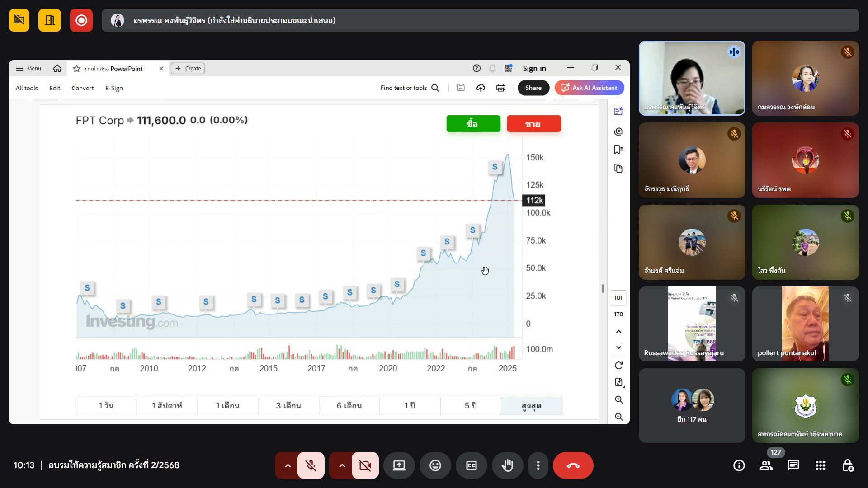Viewport: 868px width, 488px height.
Task: Zoom out with the minus magnifier
Action: [619, 417]
